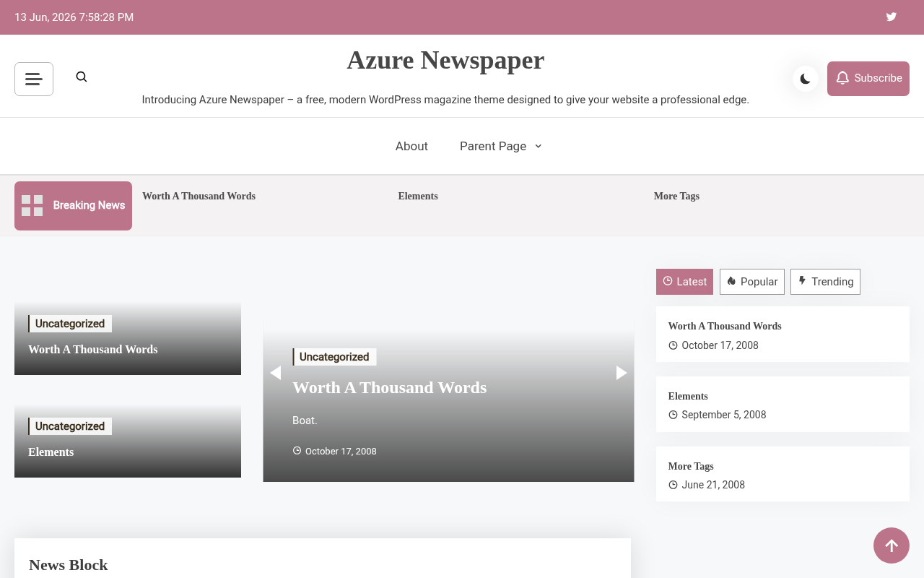Image resolution: width=924 pixels, height=578 pixels.
Task: Click the News Block heading
Action: [x=69, y=565]
